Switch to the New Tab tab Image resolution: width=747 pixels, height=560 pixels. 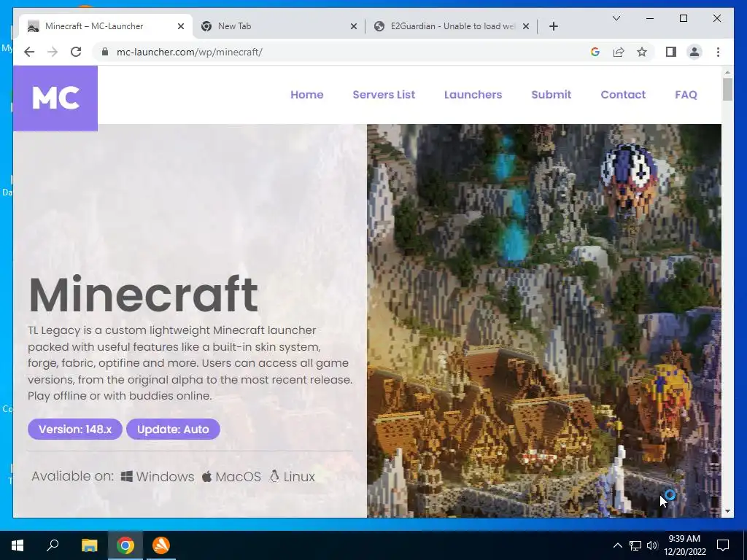[x=279, y=26]
